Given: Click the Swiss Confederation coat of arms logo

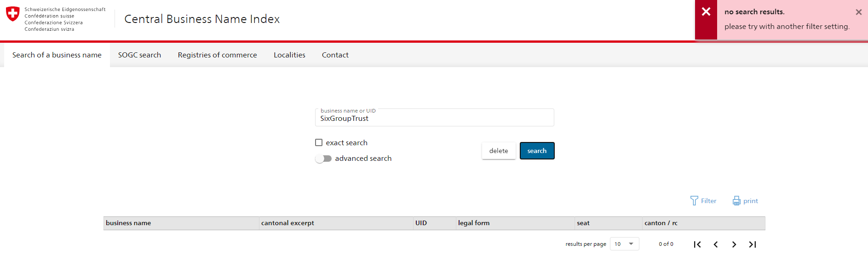Looking at the screenshot, I should coord(13,14).
